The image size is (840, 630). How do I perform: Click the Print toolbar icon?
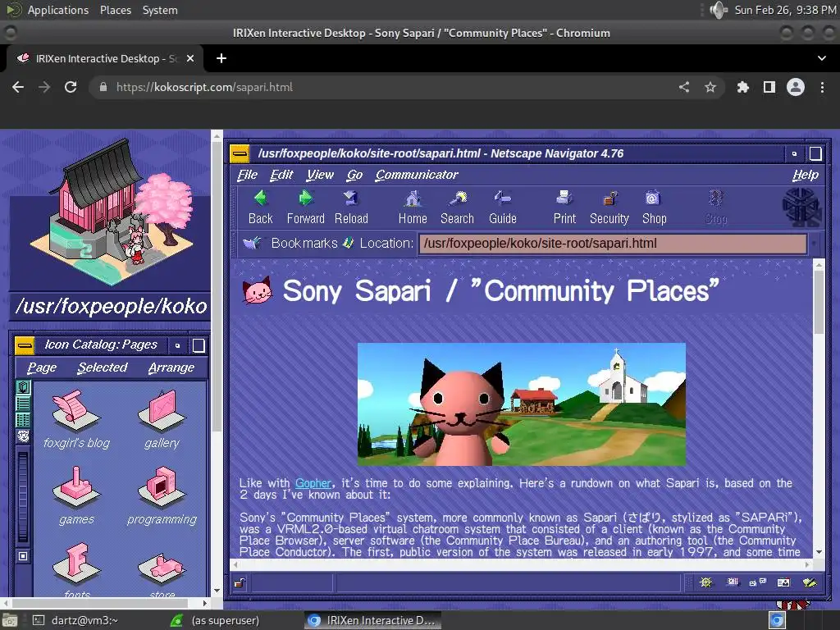(x=564, y=199)
